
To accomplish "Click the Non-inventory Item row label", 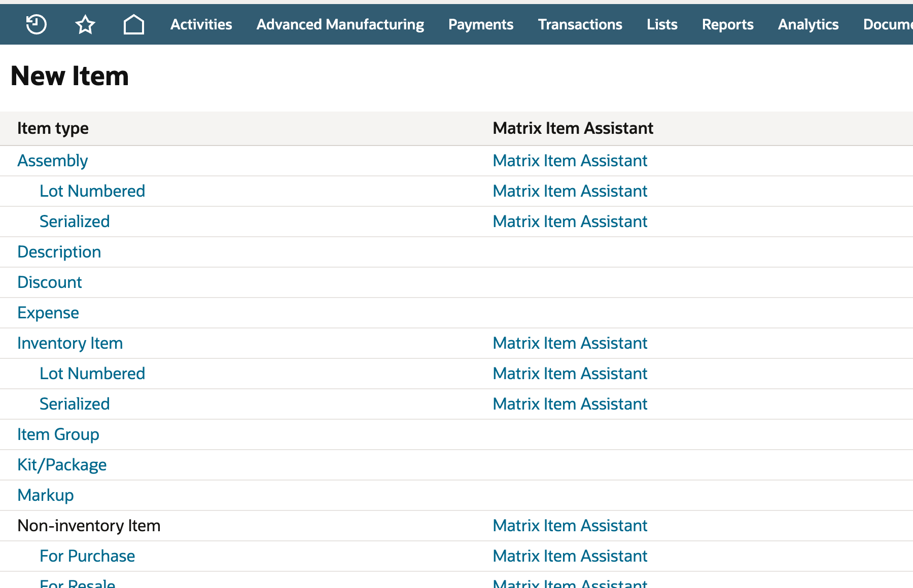I will [89, 526].
